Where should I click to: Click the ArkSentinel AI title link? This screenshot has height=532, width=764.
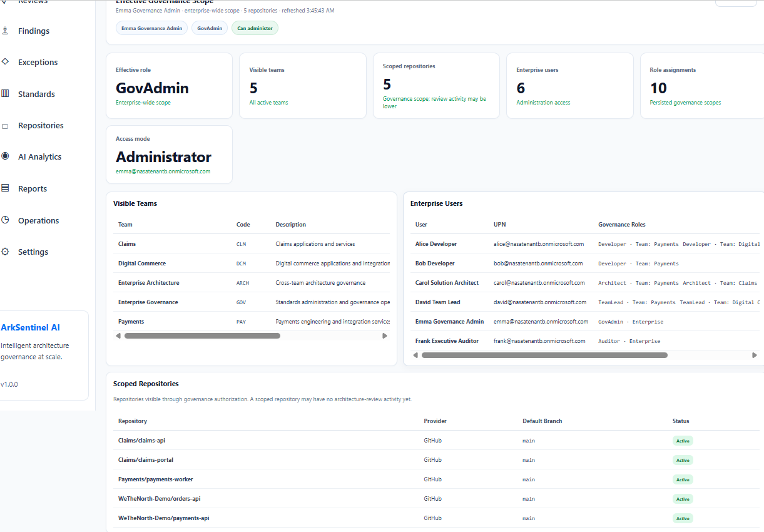pyautogui.click(x=31, y=327)
